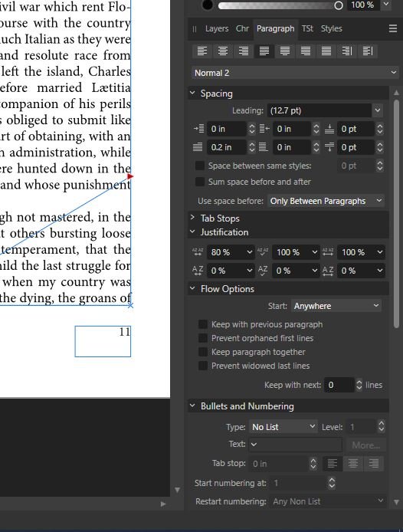Image resolution: width=403 pixels, height=532 pixels.
Task: Set bullet alignment to center icon
Action: (x=353, y=463)
